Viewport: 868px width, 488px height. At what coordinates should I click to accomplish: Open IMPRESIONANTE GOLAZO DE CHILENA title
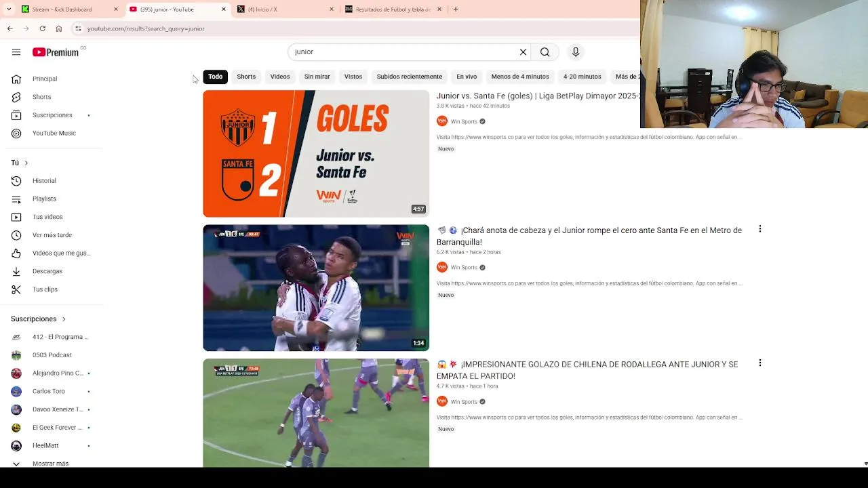587,370
